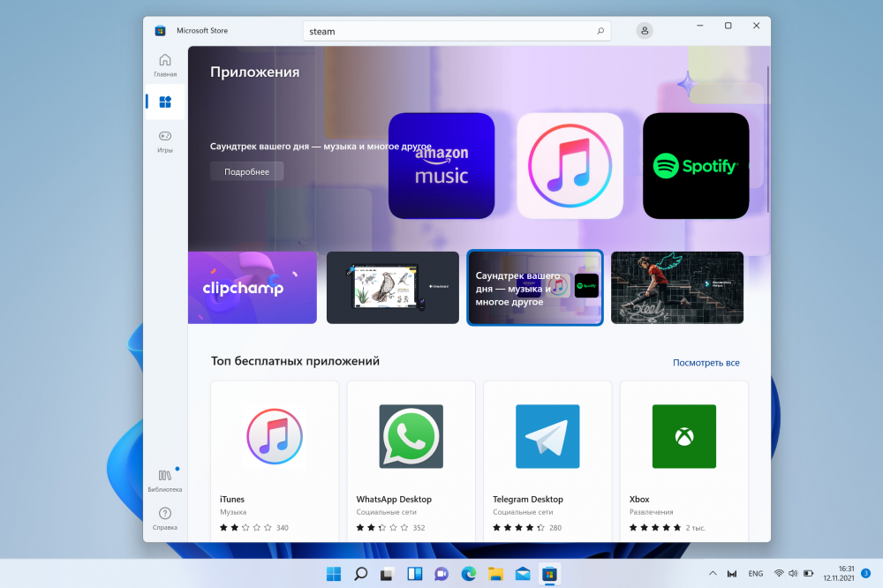The height and width of the screenshot is (588, 883).
Task: Click the Microsoft Store logo in title bar
Action: [x=160, y=30]
